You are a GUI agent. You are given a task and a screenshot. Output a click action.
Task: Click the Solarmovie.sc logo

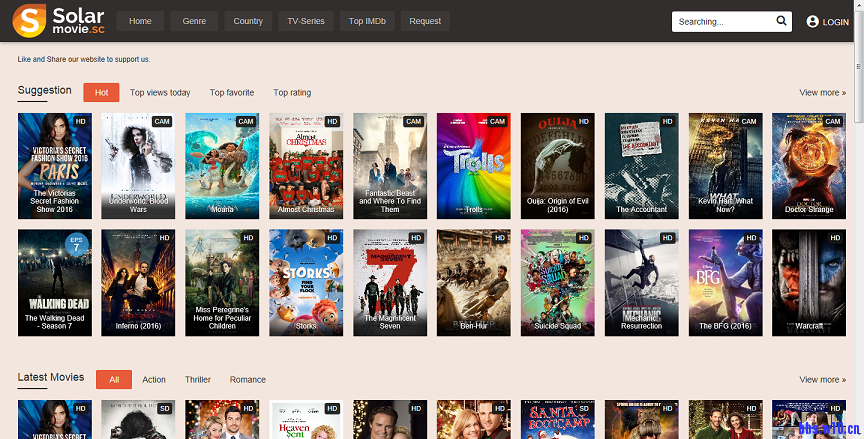tap(58, 21)
